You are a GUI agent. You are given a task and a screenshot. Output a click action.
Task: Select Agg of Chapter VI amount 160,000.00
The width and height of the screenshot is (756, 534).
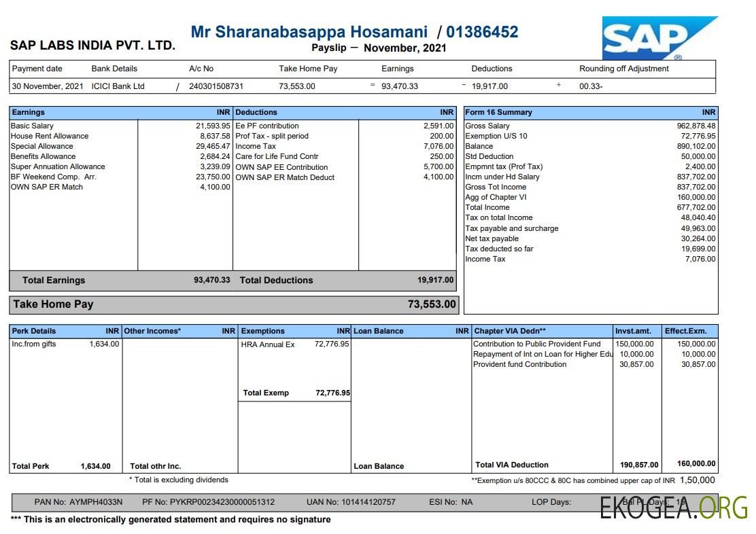pyautogui.click(x=695, y=197)
